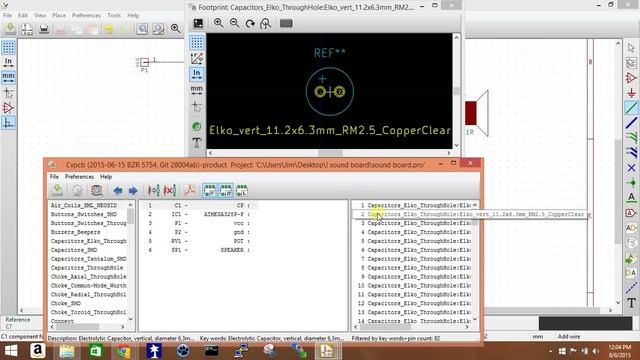Viewport: 640px width, 360px height.
Task: Zoom out within the Footprint viewer
Action: coord(234,23)
